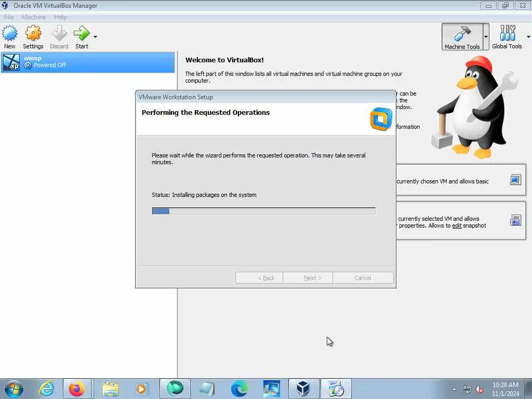The width and height of the screenshot is (532, 399).
Task: Click the VMware Workstation logo in setup dialog
Action: pyautogui.click(x=381, y=119)
